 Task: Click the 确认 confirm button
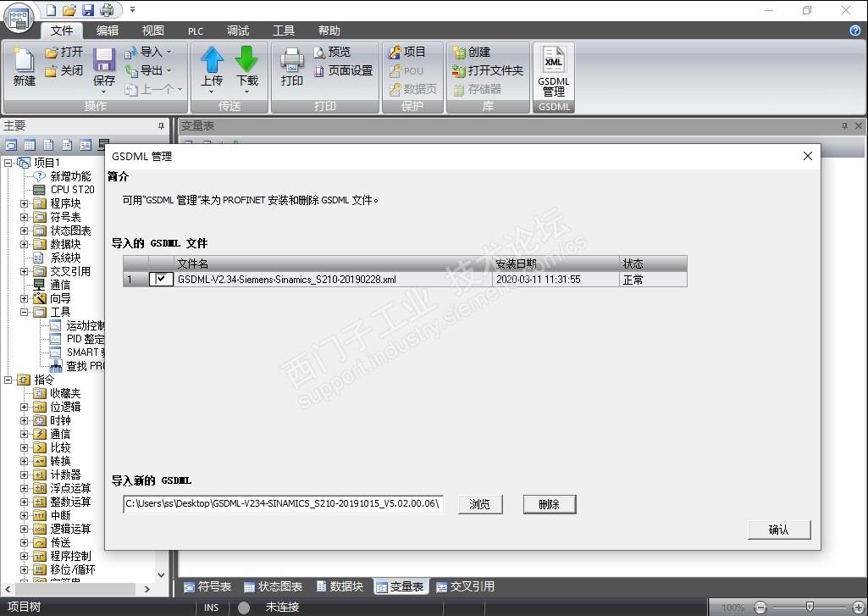coord(779,530)
